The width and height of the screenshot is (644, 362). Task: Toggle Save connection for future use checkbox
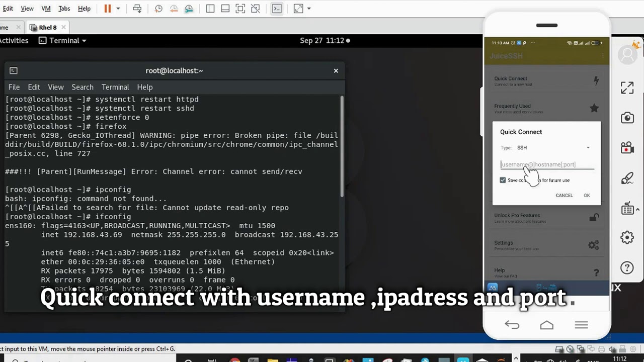(x=503, y=180)
